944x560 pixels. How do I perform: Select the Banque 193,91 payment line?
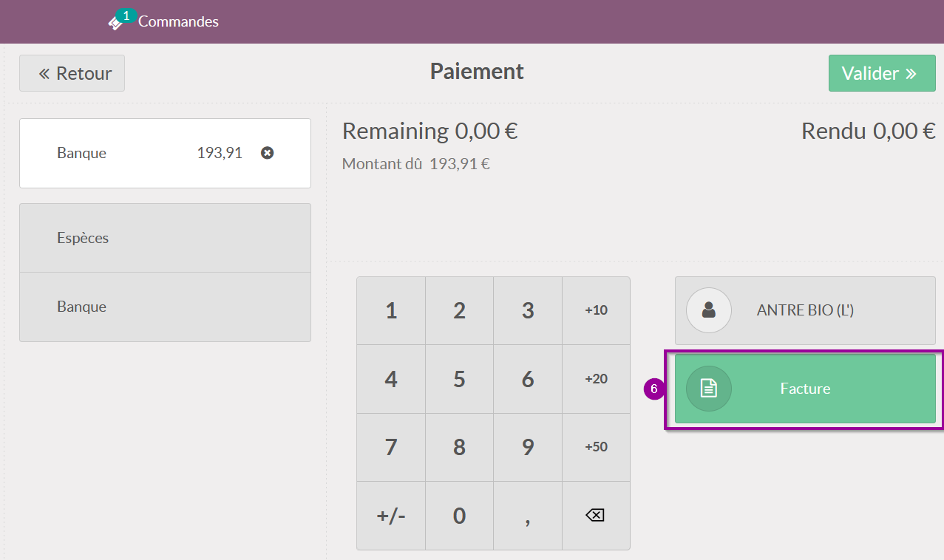tap(165, 153)
